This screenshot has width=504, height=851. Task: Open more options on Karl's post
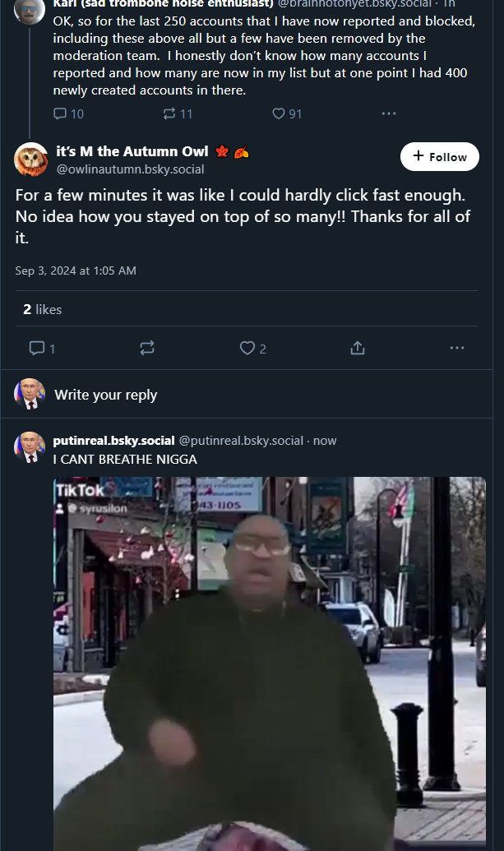[389, 113]
